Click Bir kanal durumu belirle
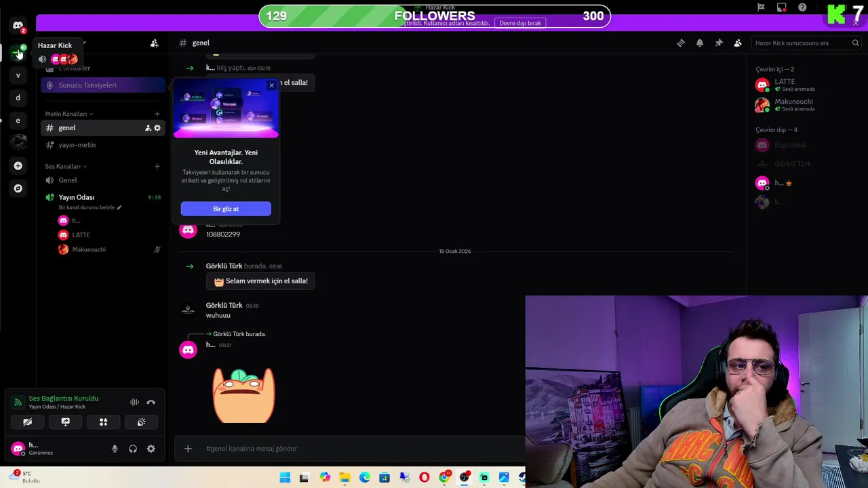868x488 pixels. (x=90, y=207)
